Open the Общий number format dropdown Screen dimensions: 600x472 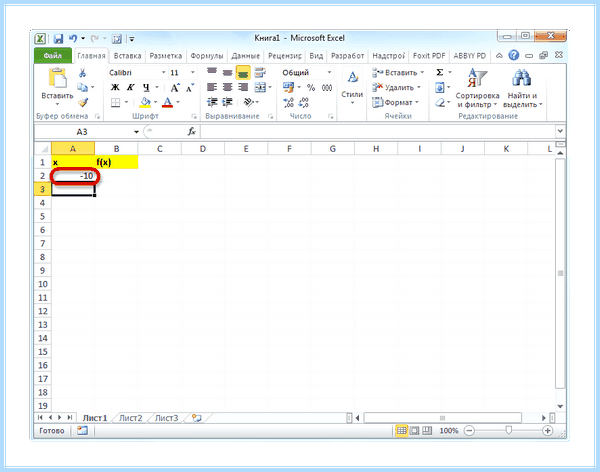tap(329, 72)
